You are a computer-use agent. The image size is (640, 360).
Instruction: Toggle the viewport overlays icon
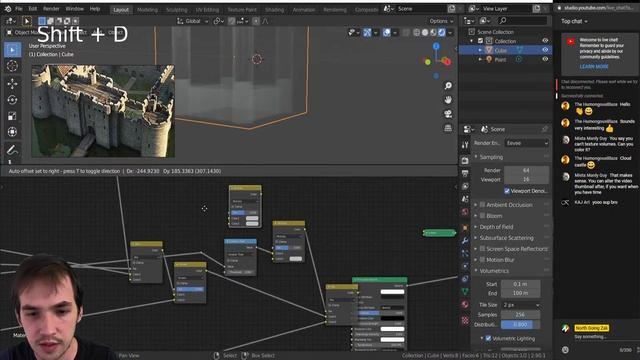(x=387, y=32)
